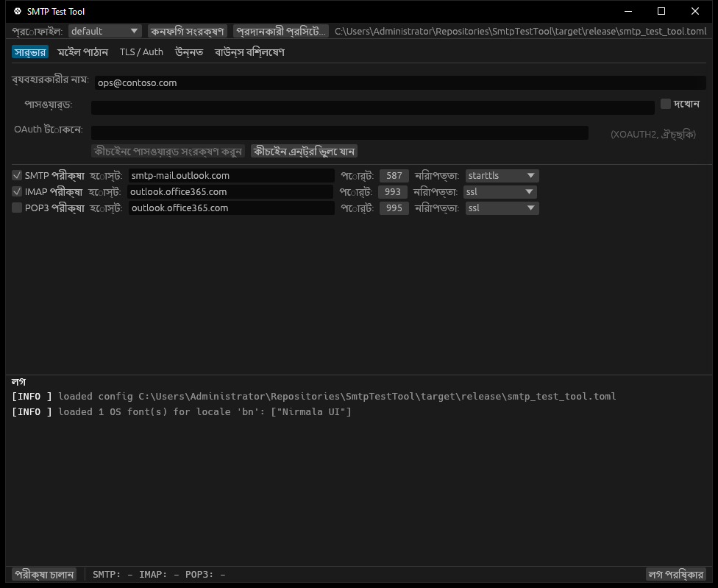Close the SMTP Test Tool window
The width and height of the screenshot is (718, 588).
[x=695, y=11]
